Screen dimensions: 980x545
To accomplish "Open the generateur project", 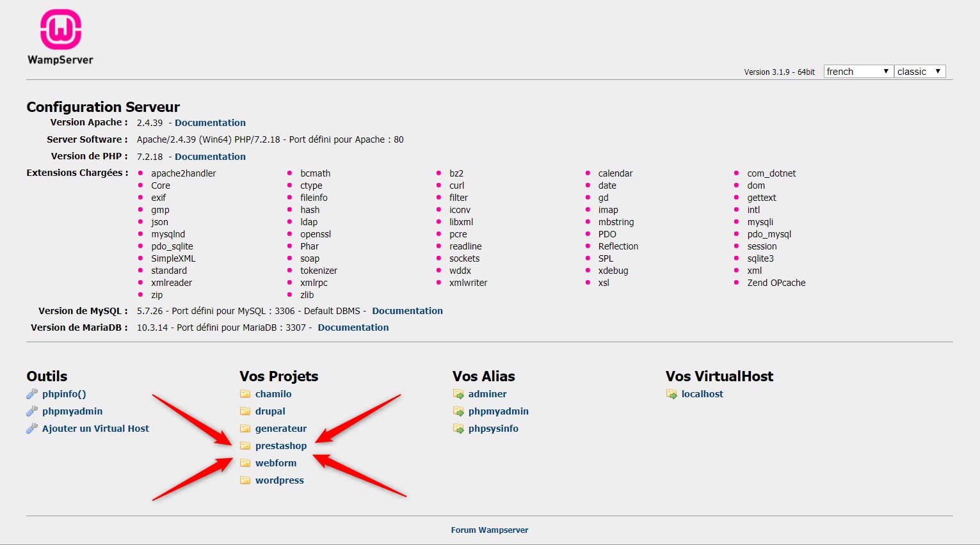I will [281, 429].
